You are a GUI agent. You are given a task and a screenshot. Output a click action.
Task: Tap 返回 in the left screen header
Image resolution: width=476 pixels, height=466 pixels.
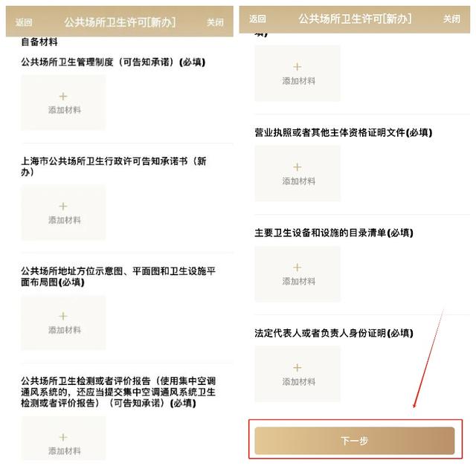pyautogui.click(x=24, y=22)
